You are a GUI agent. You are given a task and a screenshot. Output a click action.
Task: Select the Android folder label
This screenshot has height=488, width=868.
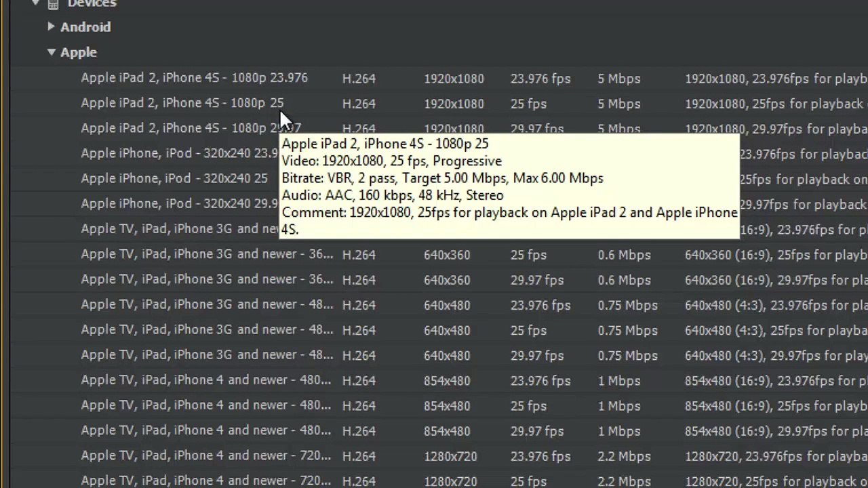click(x=85, y=27)
